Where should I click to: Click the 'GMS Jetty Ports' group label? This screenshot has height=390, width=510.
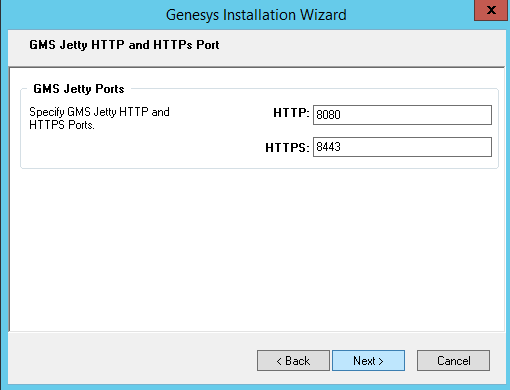point(79,89)
